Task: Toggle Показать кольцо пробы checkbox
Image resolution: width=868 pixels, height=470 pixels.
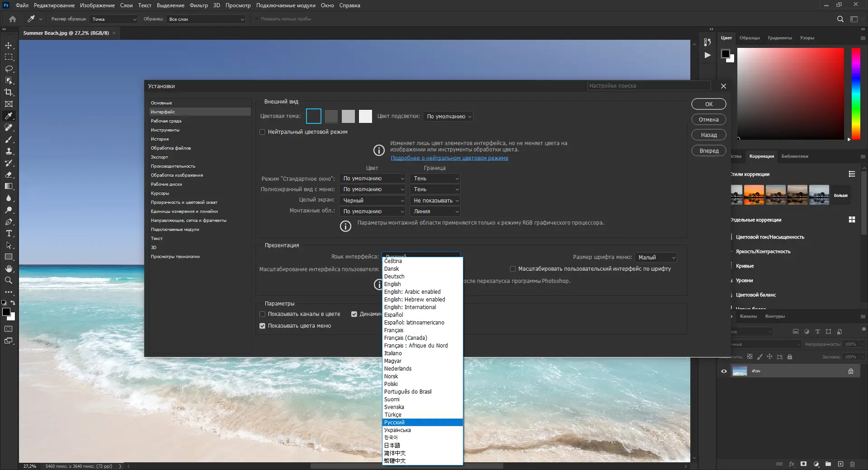Action: 257,19
